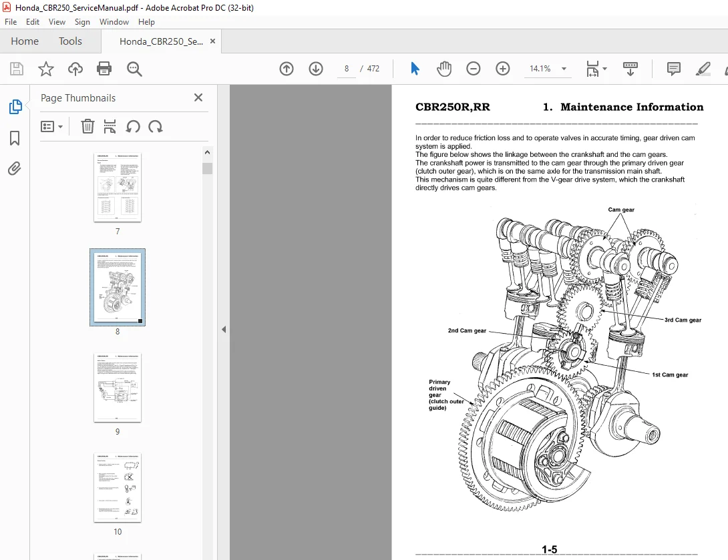Activate the hand pan tool
Image resolution: width=728 pixels, height=560 pixels.
pyautogui.click(x=444, y=69)
